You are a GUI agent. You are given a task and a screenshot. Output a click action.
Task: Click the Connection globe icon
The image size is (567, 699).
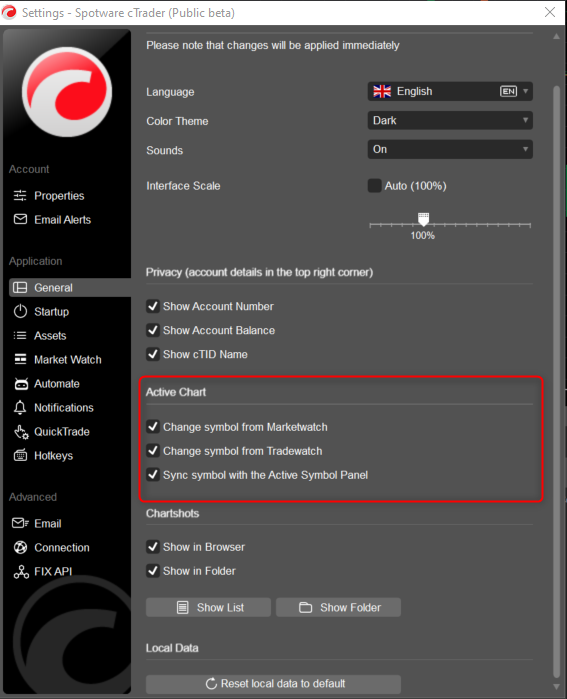(20, 547)
